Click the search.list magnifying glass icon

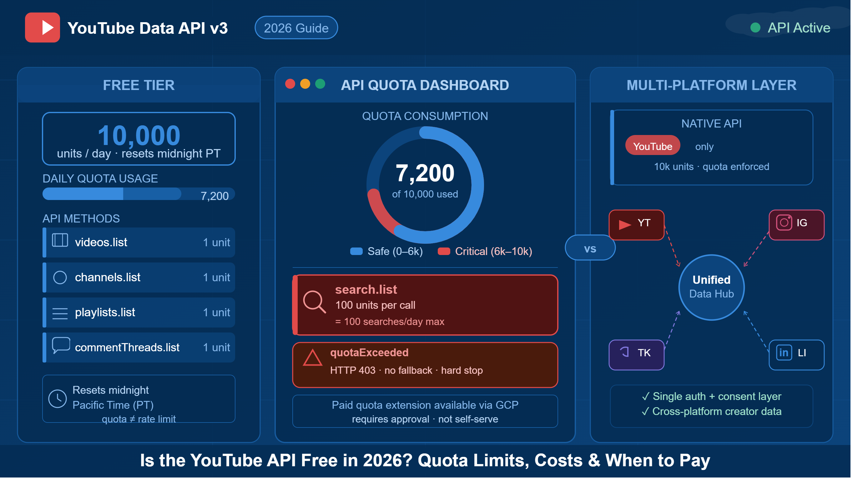pyautogui.click(x=314, y=302)
